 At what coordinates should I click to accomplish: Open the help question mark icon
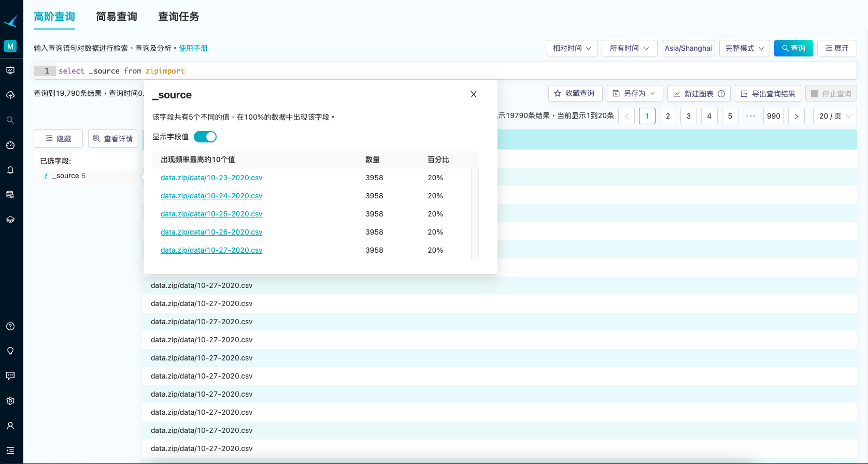pyautogui.click(x=10, y=326)
